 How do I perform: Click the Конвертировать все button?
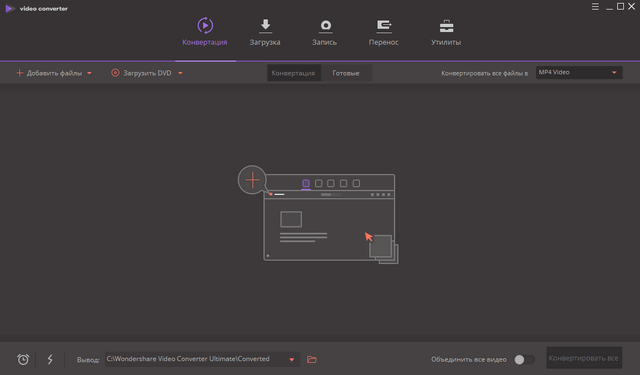pos(584,358)
